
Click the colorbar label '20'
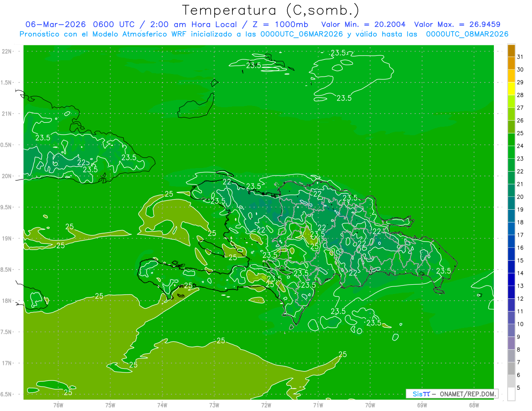520,196
